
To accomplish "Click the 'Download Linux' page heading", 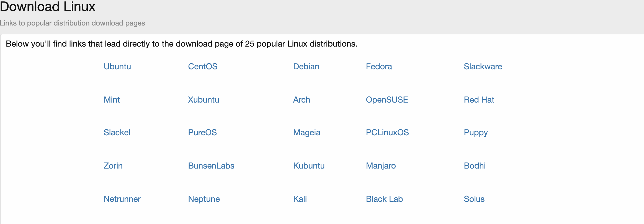I will click(x=48, y=6).
